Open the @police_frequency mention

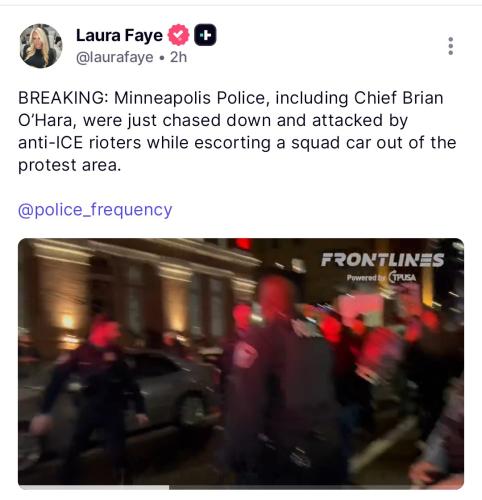click(x=95, y=210)
